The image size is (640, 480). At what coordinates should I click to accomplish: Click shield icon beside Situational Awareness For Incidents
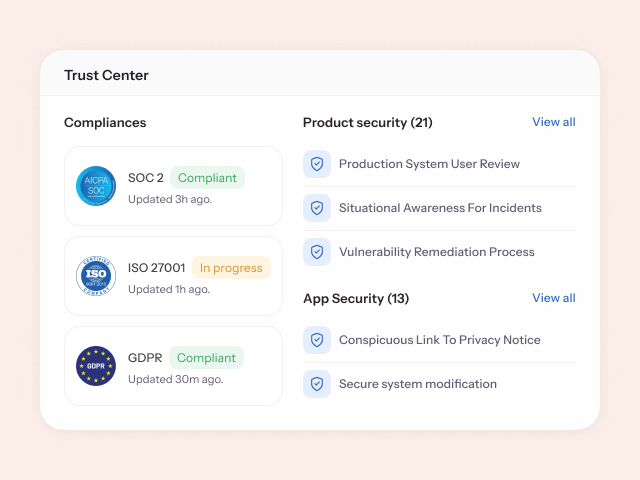(317, 208)
